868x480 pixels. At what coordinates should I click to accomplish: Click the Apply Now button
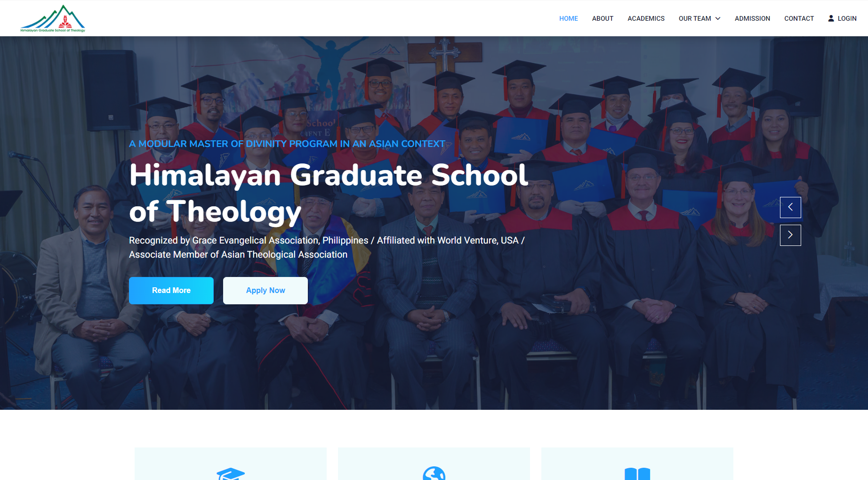(x=265, y=291)
